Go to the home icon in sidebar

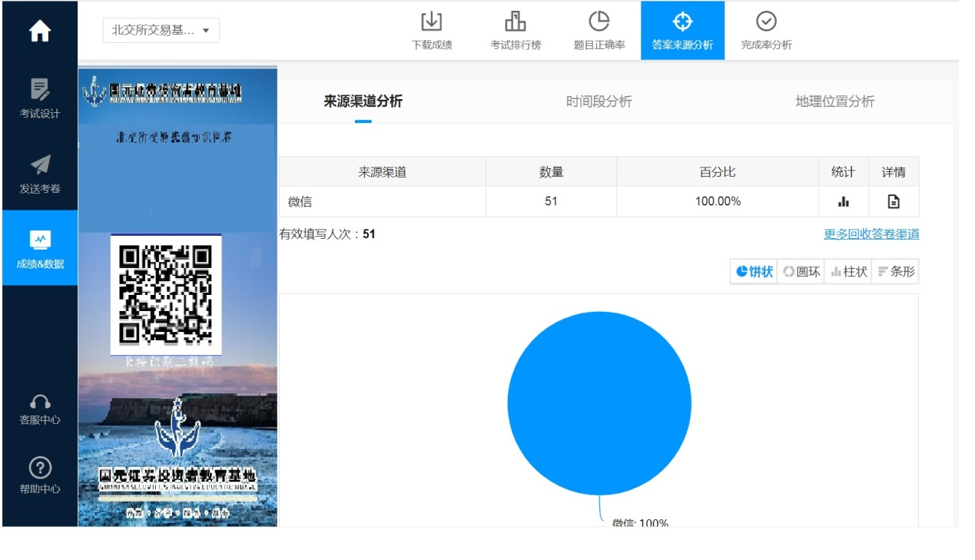[40, 31]
